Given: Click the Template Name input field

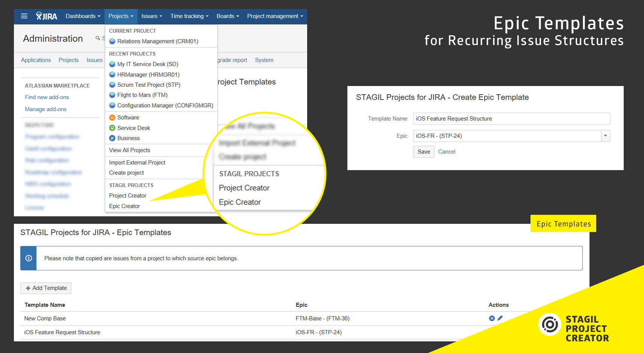Looking at the screenshot, I should point(512,119).
